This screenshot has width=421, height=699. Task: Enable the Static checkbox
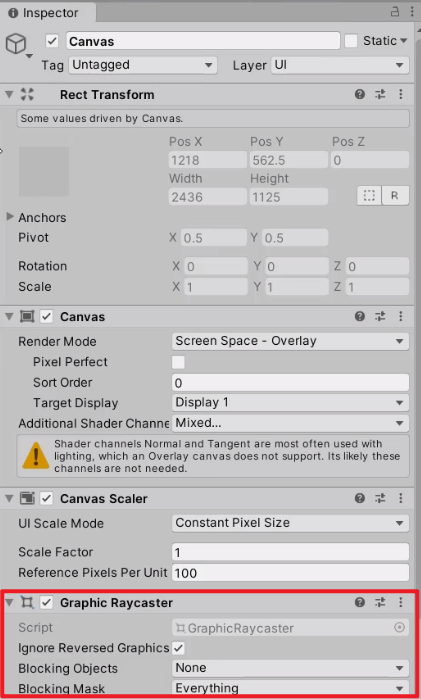(x=351, y=41)
